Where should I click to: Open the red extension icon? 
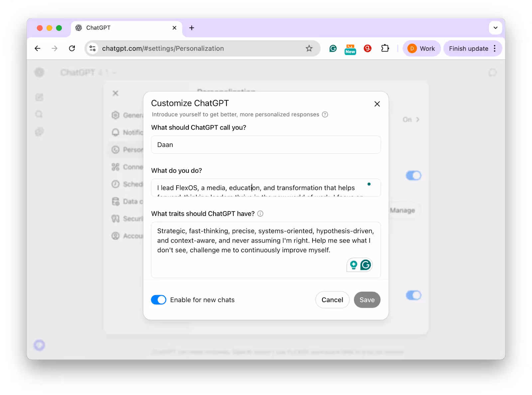[367, 49]
